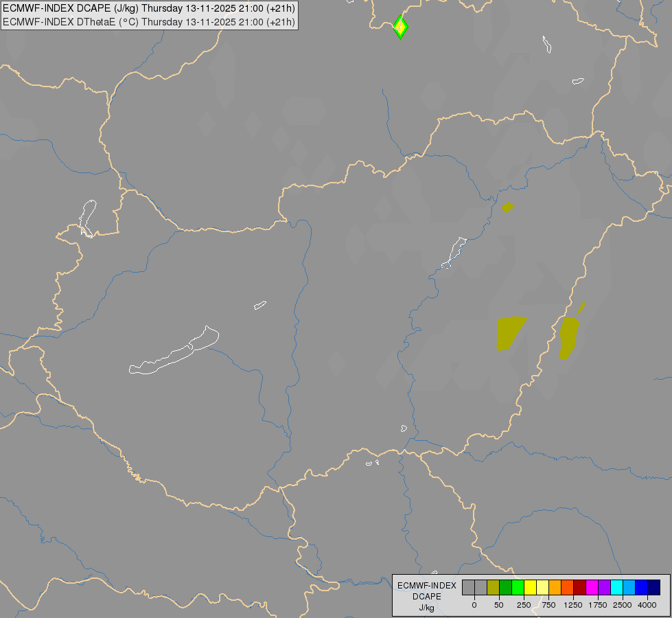Click the legend DCAPE label
Screen dimensions: 672x618
click(x=427, y=597)
